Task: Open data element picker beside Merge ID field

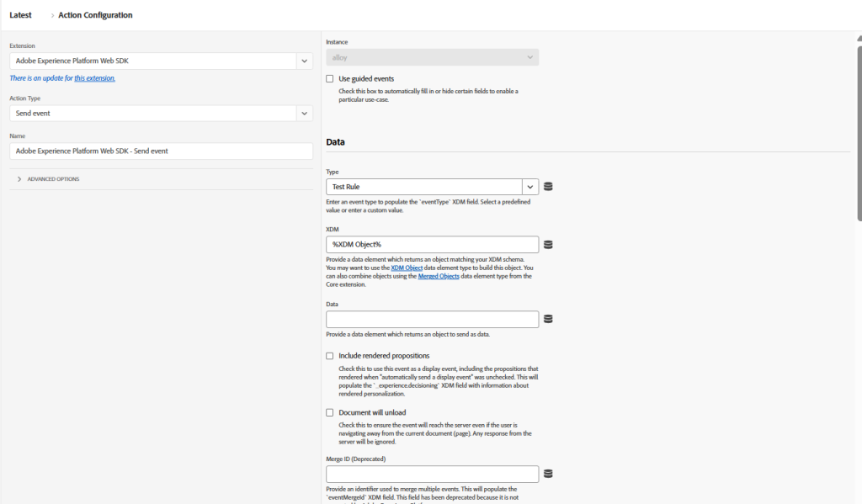Action: pos(548,474)
